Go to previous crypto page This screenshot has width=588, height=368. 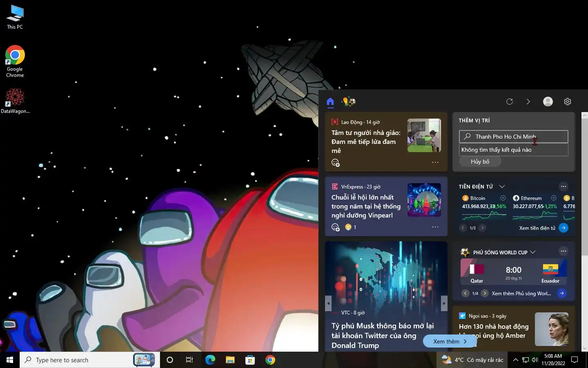[x=463, y=228]
